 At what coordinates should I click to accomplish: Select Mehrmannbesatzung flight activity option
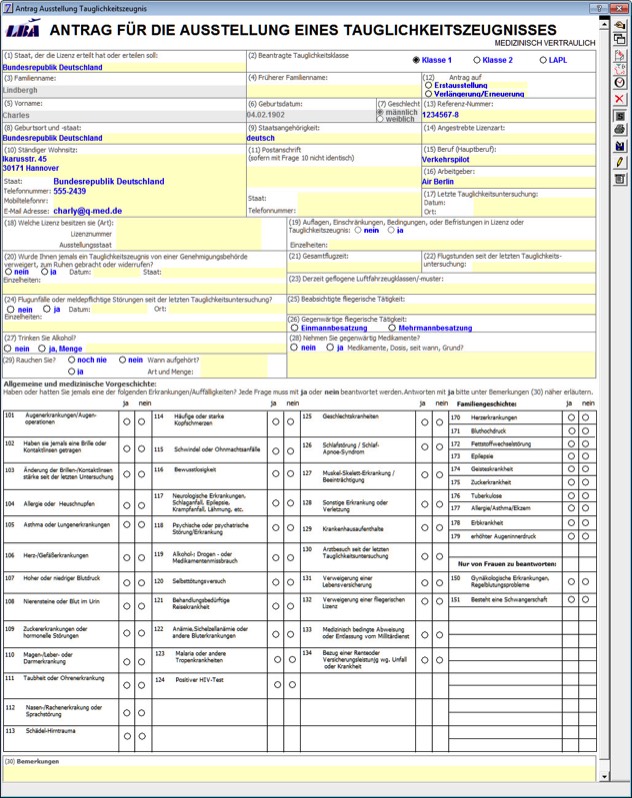tap(392, 327)
